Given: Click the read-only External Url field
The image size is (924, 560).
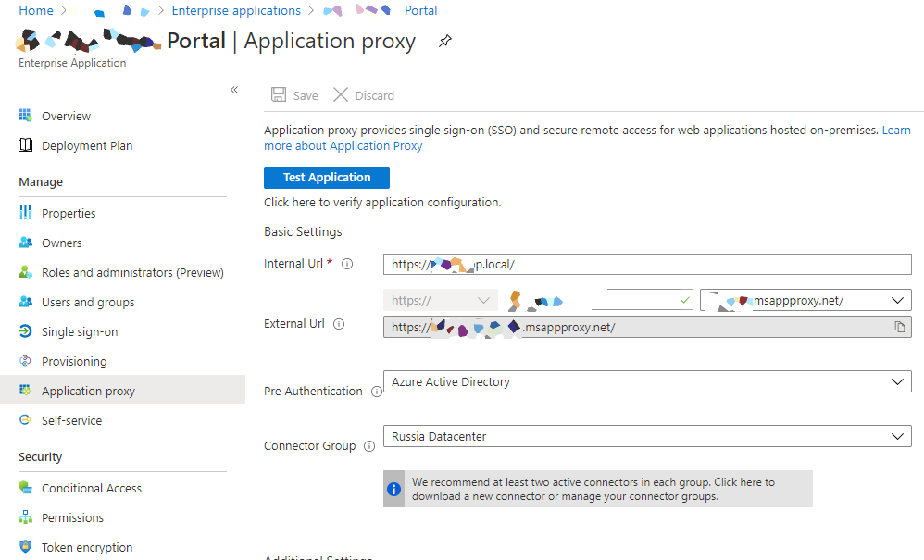Looking at the screenshot, I should (647, 327).
